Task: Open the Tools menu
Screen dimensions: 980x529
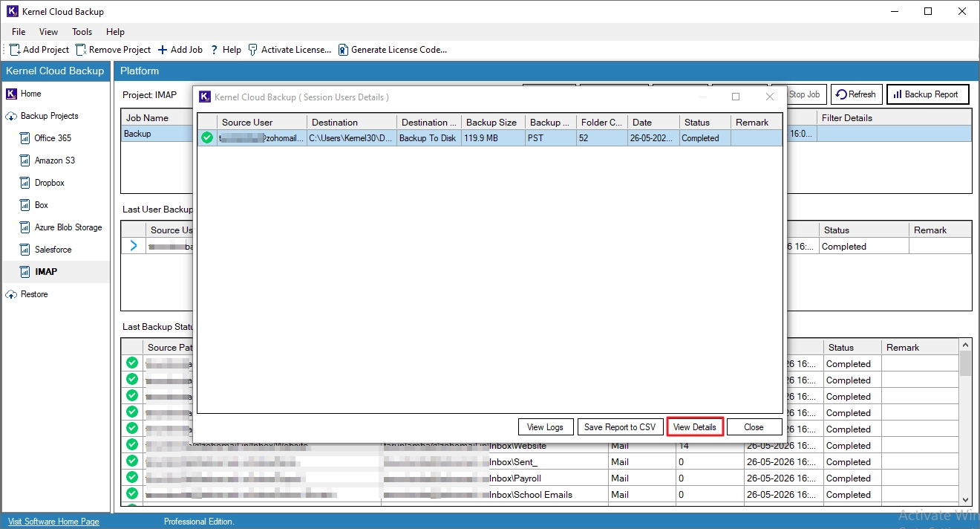Action: pos(82,32)
